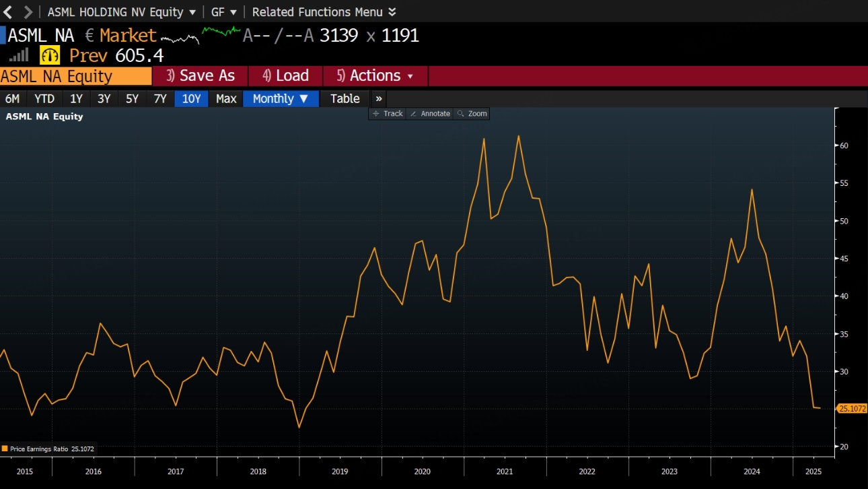The image size is (868, 489).
Task: Click the signal bars icon
Action: [19, 55]
